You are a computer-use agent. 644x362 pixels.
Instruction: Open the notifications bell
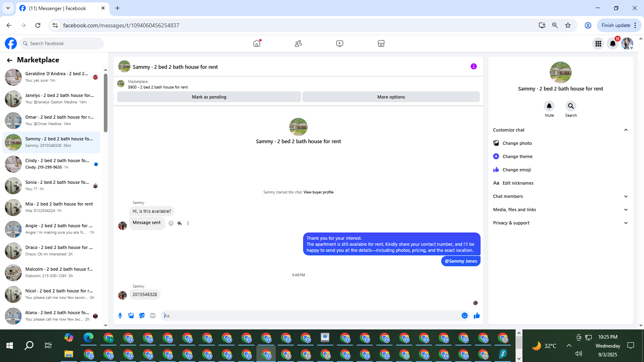tap(613, 43)
